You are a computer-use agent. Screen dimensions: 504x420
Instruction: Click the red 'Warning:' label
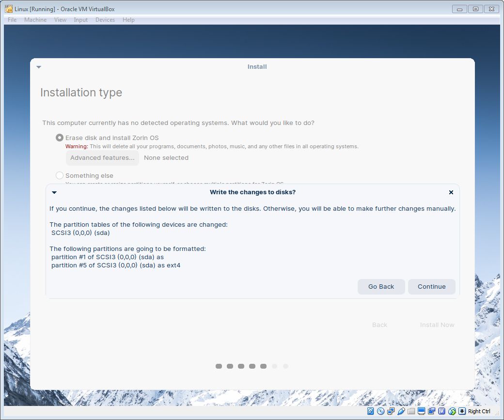[77, 146]
